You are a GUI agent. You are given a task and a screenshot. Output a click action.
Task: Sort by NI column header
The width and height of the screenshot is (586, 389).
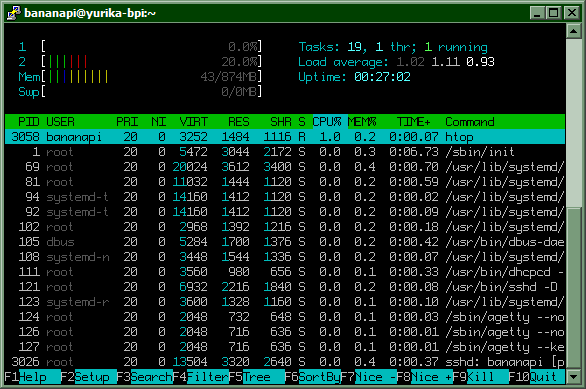pos(158,122)
